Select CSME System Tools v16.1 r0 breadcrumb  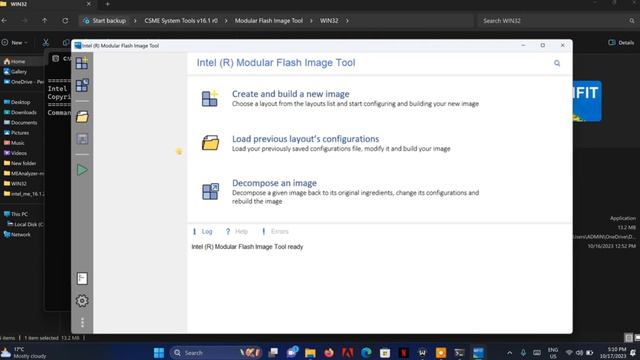click(x=181, y=20)
